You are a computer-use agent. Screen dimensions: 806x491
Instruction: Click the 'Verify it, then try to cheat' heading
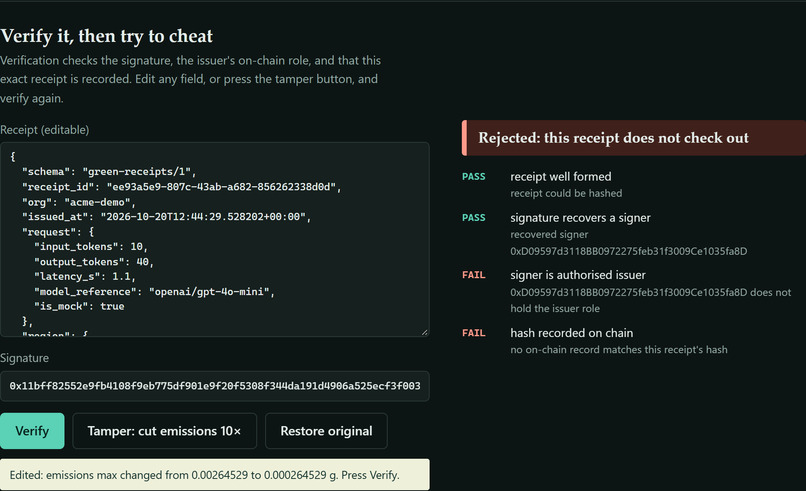coord(106,36)
